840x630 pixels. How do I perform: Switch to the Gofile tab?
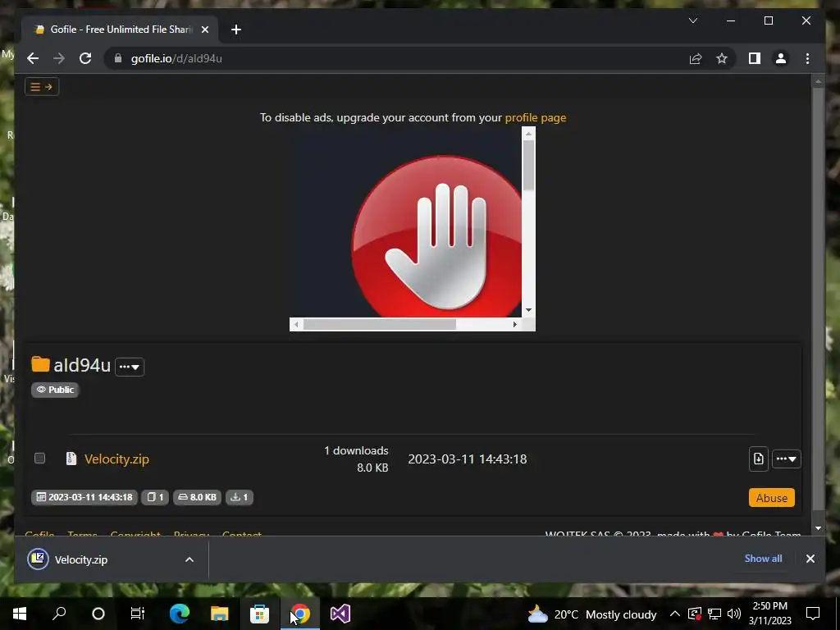pos(120,30)
